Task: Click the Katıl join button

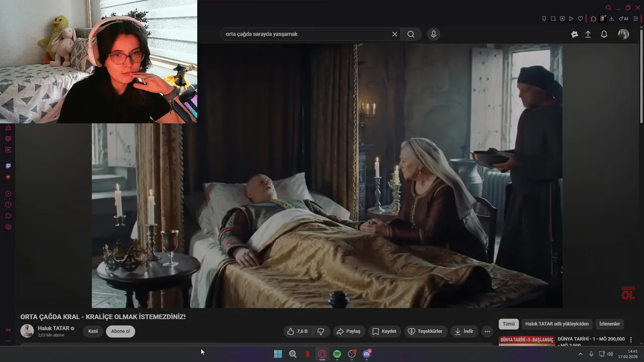Action: tap(93, 331)
